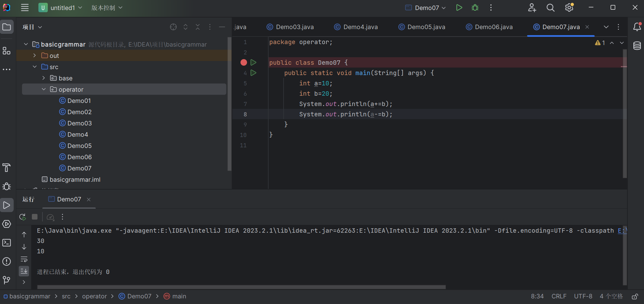Click the Select Opened File target icon
This screenshot has height=304, width=644.
pyautogui.click(x=173, y=27)
